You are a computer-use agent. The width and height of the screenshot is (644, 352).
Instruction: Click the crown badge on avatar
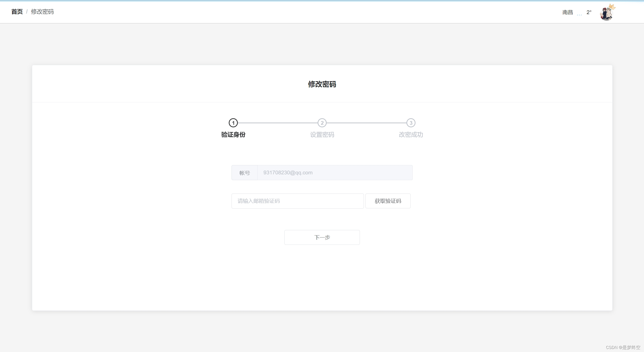click(x=612, y=7)
